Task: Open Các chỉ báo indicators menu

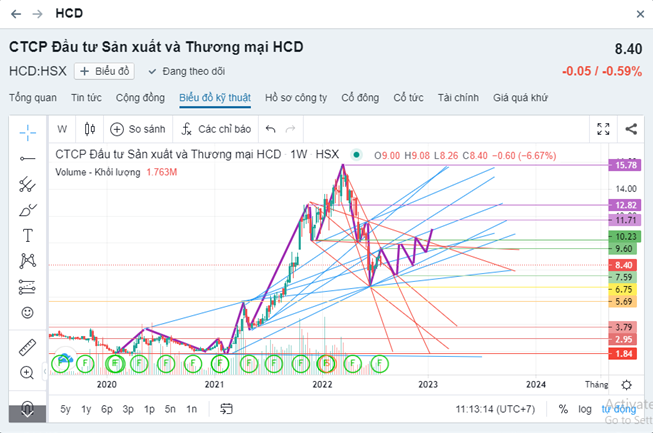Action: [x=216, y=129]
